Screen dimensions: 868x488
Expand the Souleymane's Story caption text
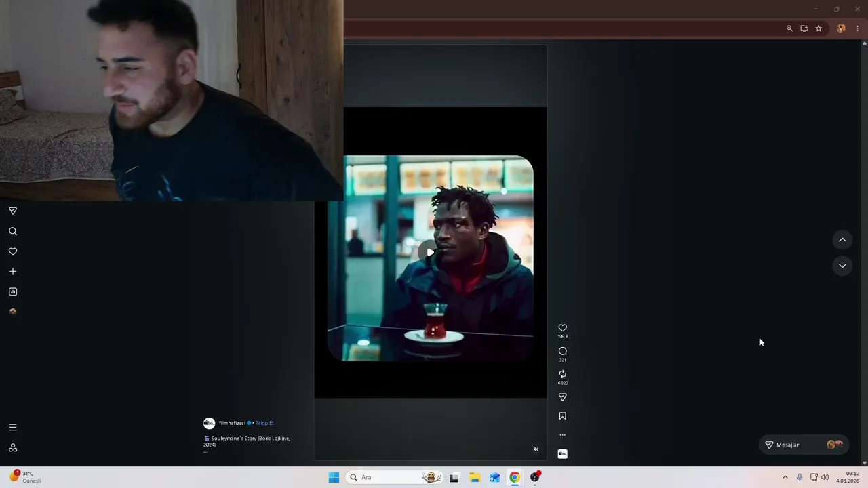[x=247, y=441]
